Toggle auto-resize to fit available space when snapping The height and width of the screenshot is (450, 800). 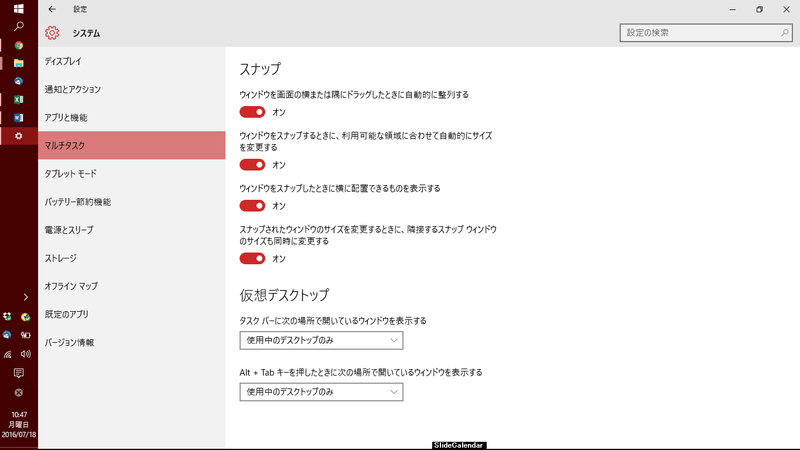pos(253,165)
